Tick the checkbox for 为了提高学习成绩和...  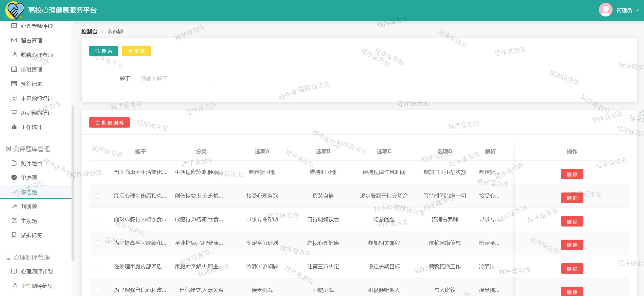(97, 243)
